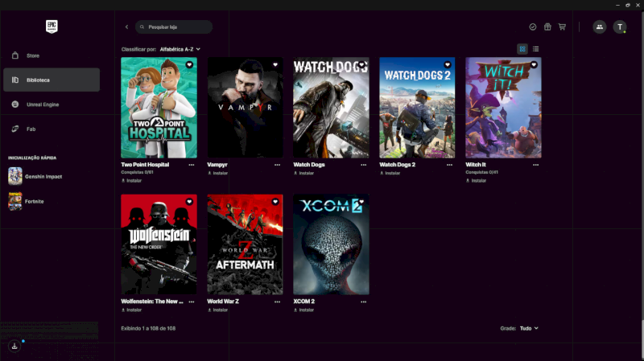The image size is (644, 361).
Task: Install XCOM 2
Action: pyautogui.click(x=304, y=310)
